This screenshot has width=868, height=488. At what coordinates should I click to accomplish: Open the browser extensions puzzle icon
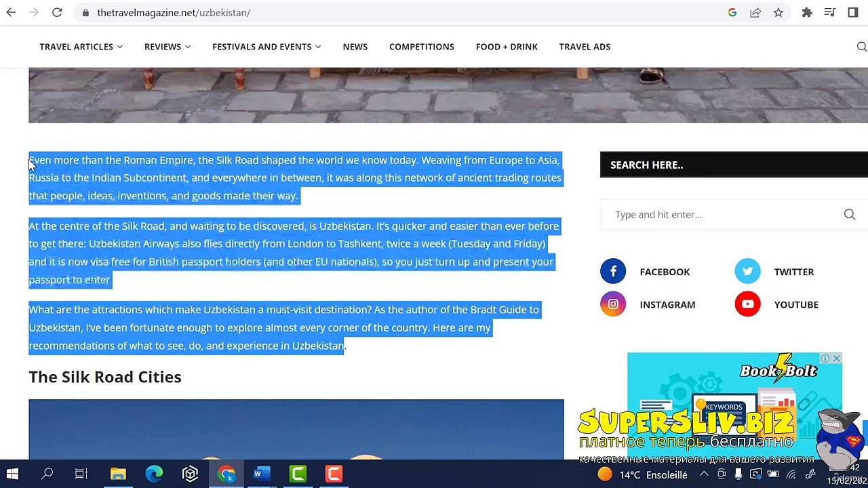[x=807, y=12]
